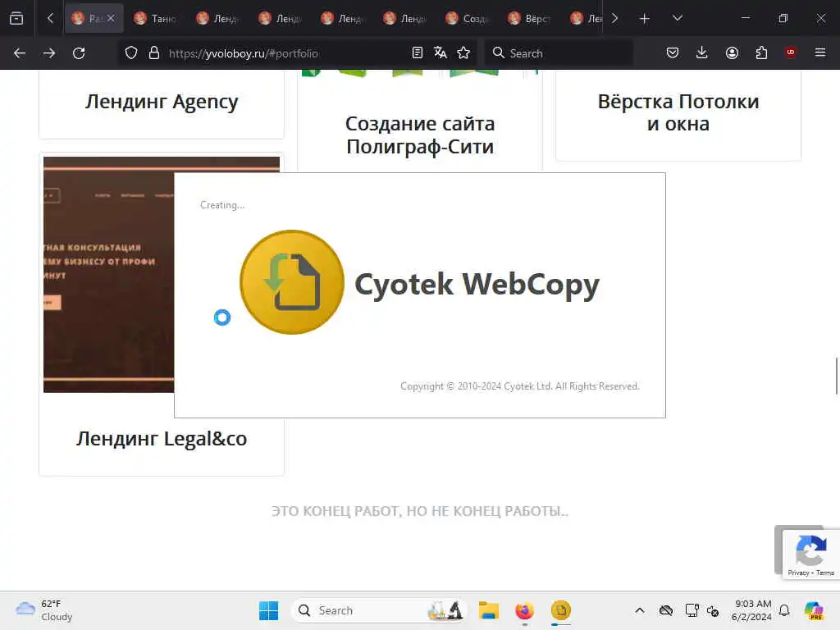Viewport: 840px width, 630px height.
Task: Click the cloud sync tray icon
Action: pos(666,610)
